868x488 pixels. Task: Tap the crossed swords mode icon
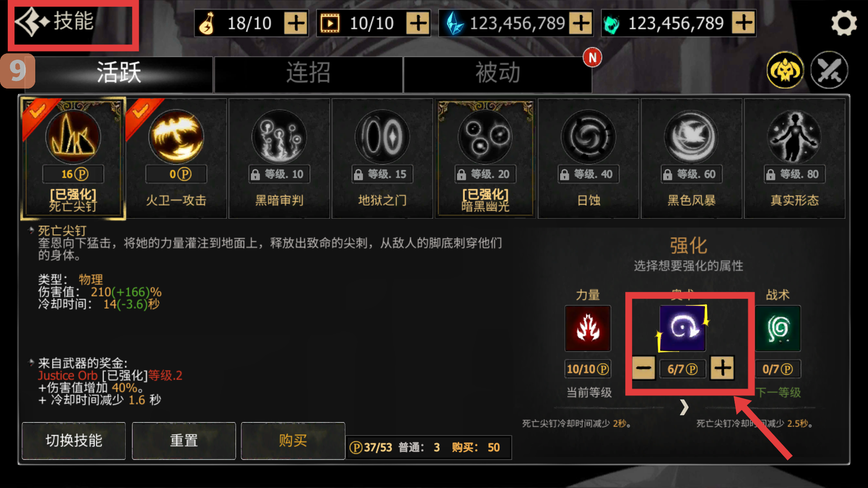[829, 70]
